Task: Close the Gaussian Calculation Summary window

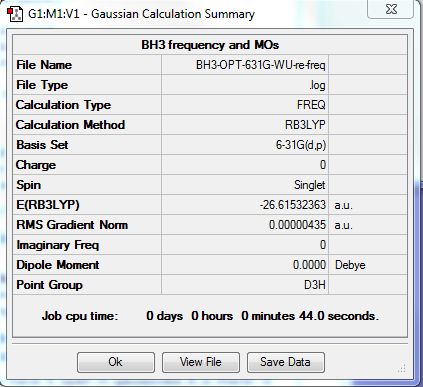Action: tap(390, 9)
